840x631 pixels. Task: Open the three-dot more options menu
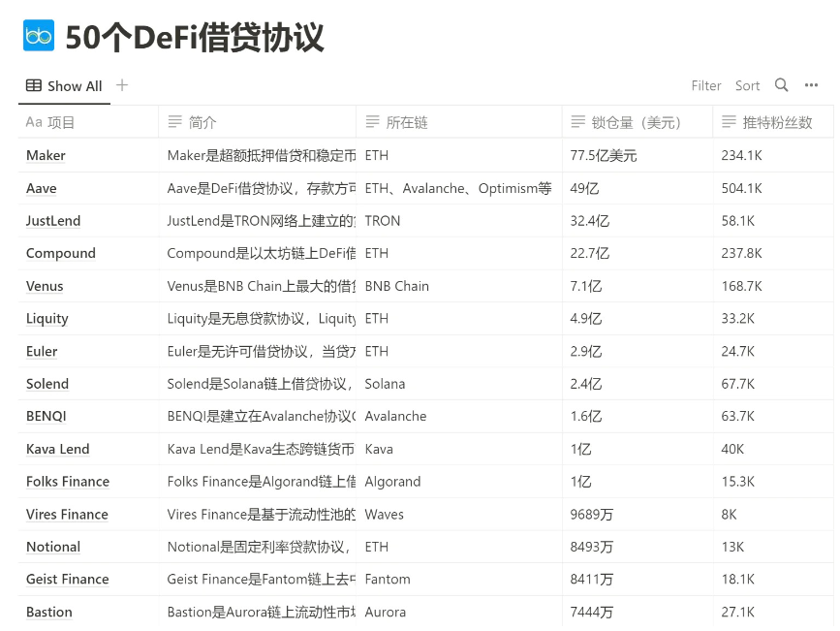click(811, 85)
